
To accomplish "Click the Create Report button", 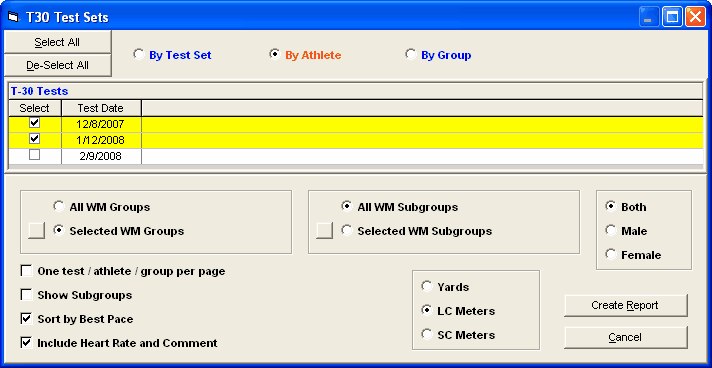I will point(626,305).
